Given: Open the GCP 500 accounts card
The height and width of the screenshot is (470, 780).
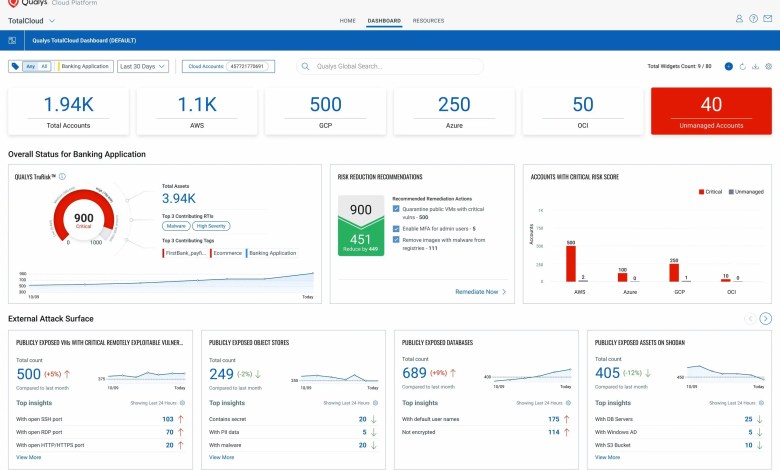Looking at the screenshot, I should 325,111.
